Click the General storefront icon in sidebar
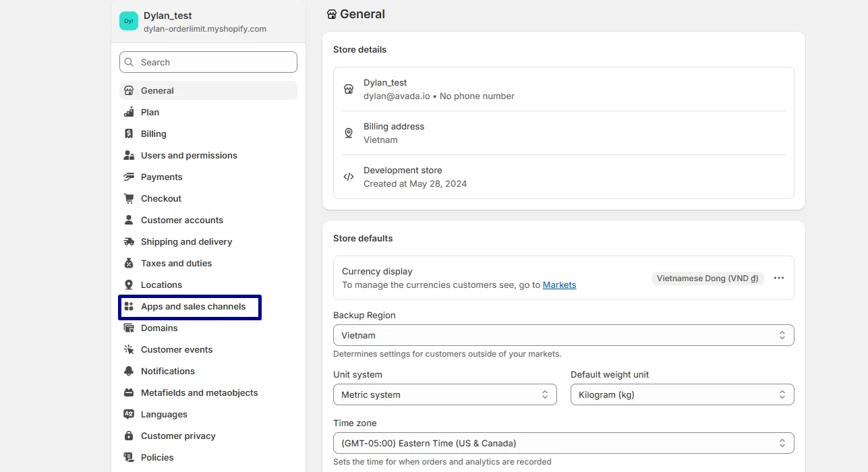 (129, 90)
